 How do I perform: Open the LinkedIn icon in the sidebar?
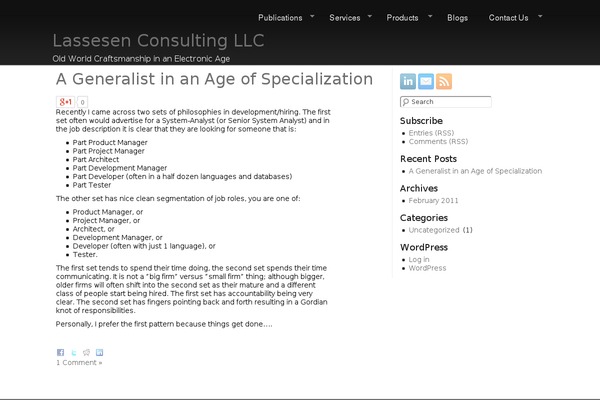tap(408, 81)
